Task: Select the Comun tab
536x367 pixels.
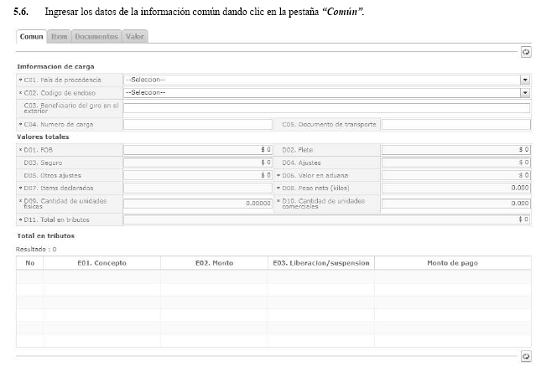Action: click(x=31, y=36)
